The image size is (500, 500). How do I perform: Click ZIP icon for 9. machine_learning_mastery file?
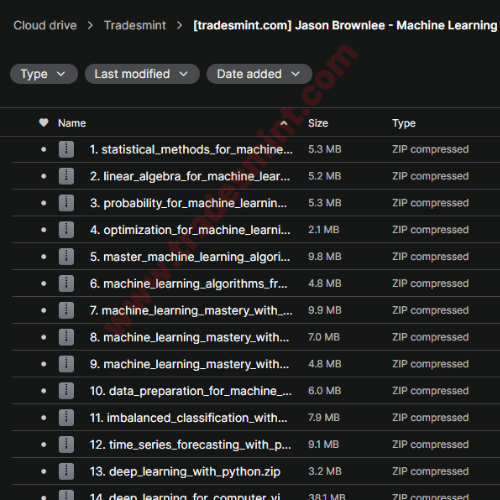click(66, 364)
